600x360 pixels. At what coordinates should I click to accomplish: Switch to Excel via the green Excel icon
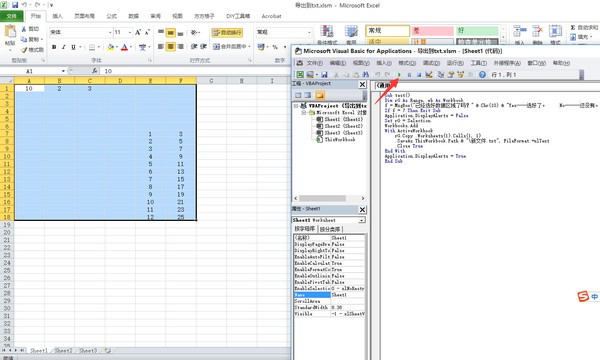click(300, 75)
